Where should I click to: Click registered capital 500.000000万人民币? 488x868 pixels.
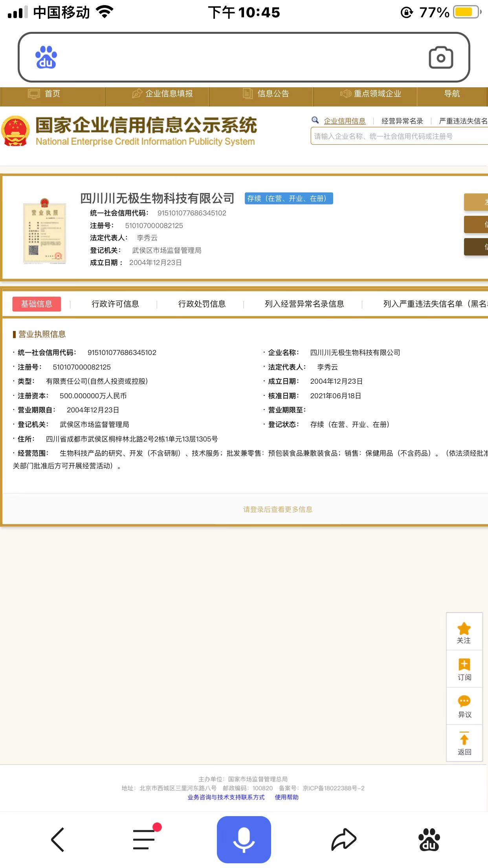(93, 396)
